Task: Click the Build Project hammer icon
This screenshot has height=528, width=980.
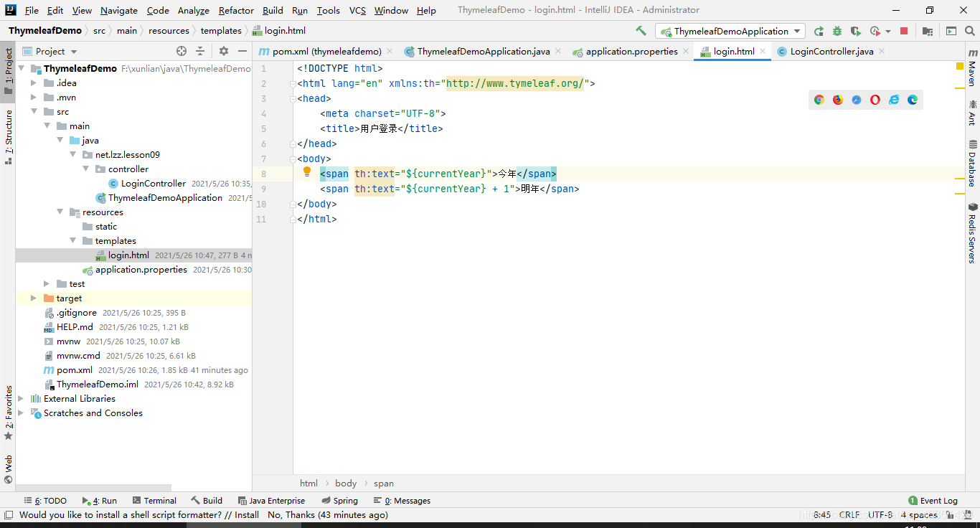Action: (641, 31)
